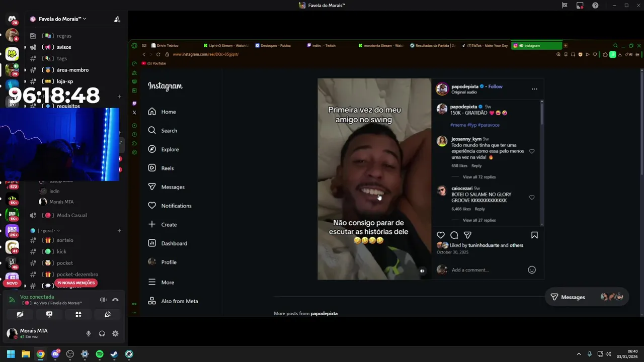Follow the papodepixta account

pyautogui.click(x=495, y=86)
